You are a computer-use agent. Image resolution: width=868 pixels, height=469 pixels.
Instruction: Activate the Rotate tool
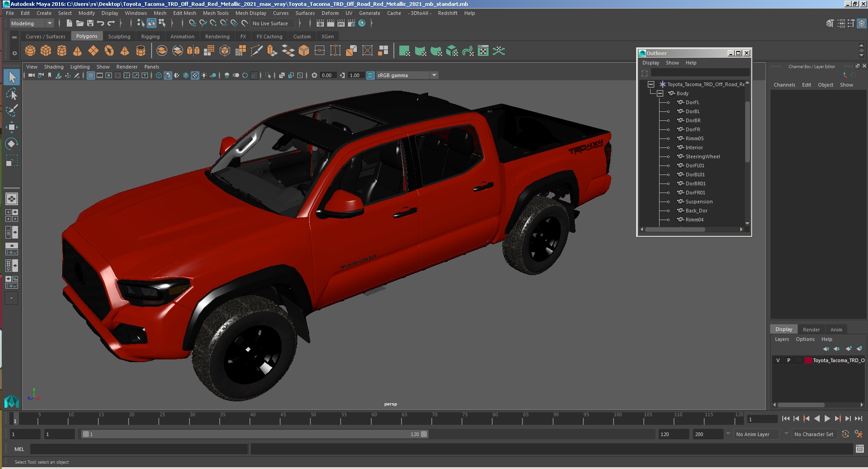(12, 144)
